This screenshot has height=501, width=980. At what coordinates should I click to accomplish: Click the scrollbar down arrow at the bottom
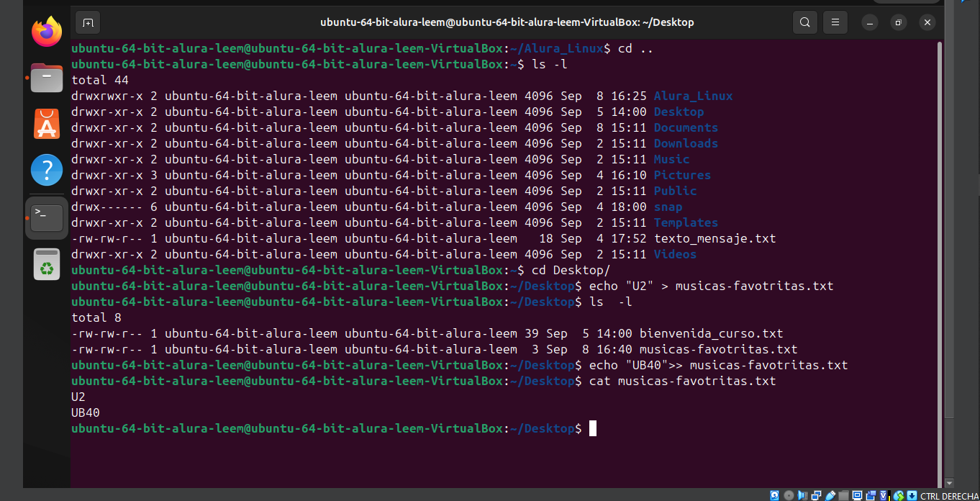(949, 483)
